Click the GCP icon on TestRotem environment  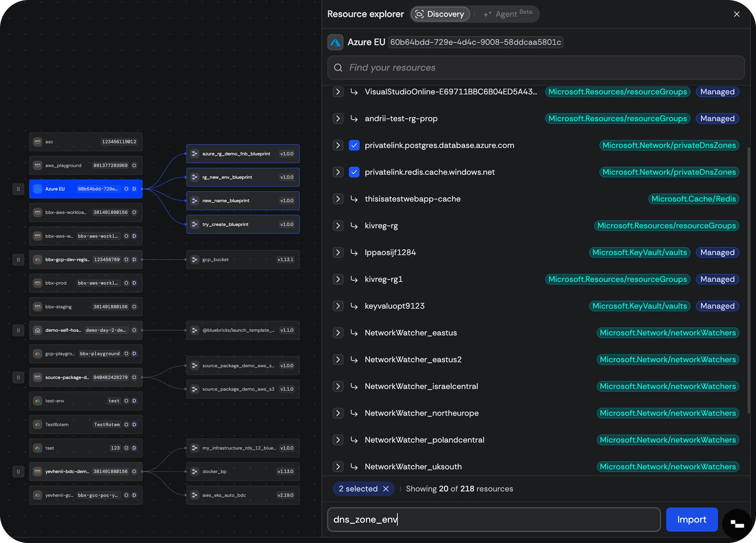click(37, 425)
